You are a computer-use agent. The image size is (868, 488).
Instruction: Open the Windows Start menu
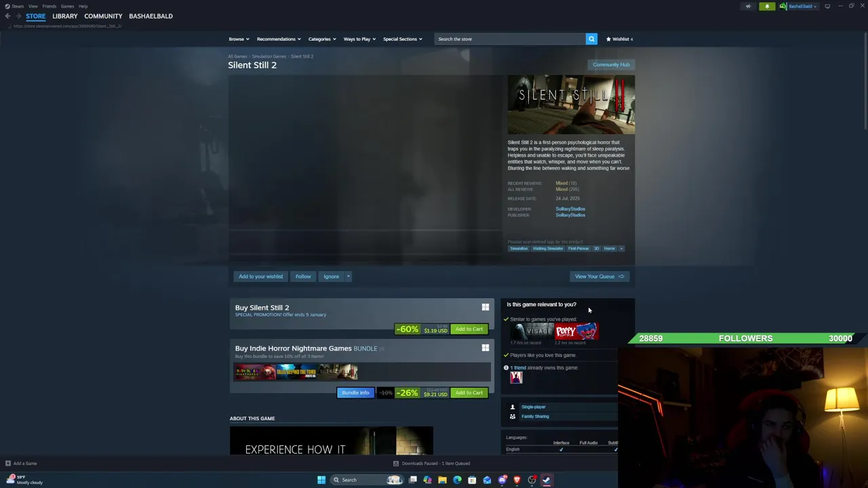321,480
